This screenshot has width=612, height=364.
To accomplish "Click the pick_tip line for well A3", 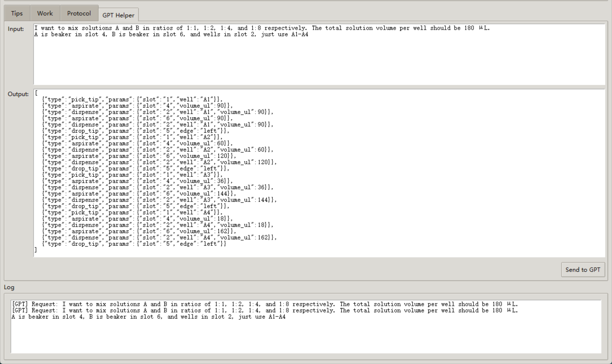I will tap(132, 175).
